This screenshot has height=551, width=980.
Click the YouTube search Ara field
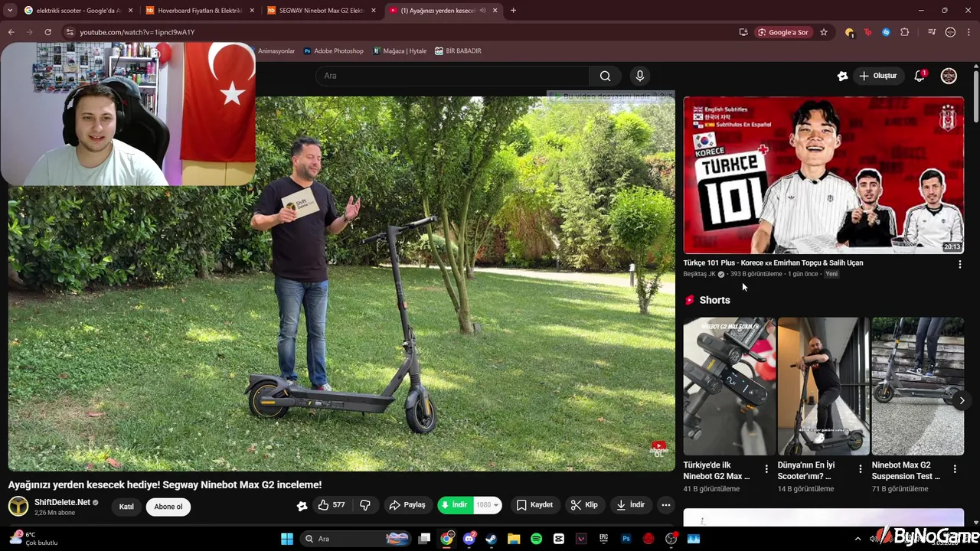[452, 76]
